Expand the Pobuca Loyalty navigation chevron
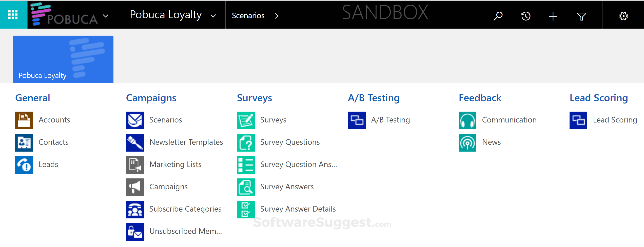The height and width of the screenshot is (247, 644). (213, 16)
